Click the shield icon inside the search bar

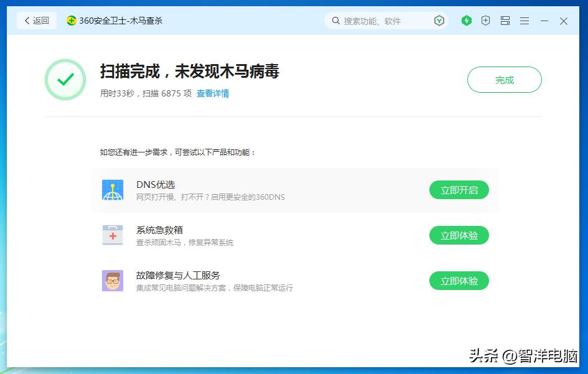coord(439,21)
